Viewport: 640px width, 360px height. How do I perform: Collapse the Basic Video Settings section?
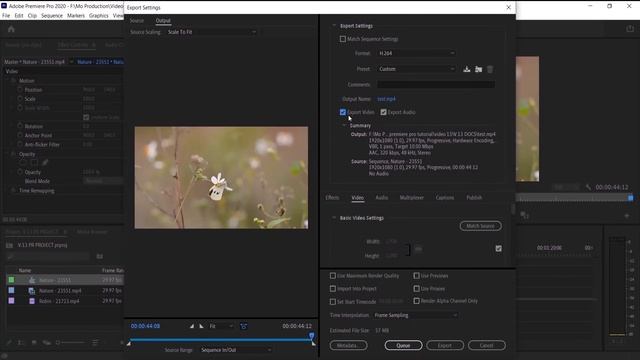click(334, 218)
